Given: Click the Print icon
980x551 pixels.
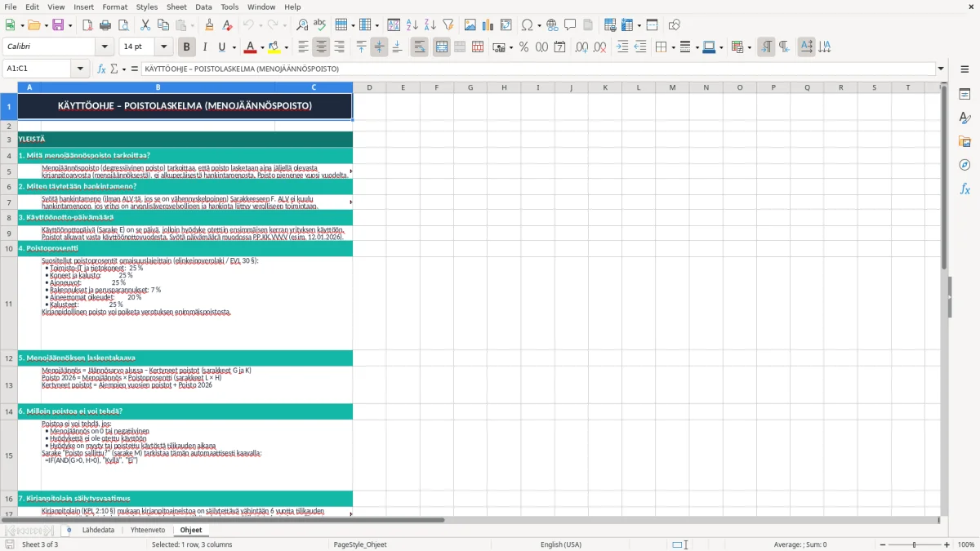Looking at the screenshot, I should tap(105, 25).
